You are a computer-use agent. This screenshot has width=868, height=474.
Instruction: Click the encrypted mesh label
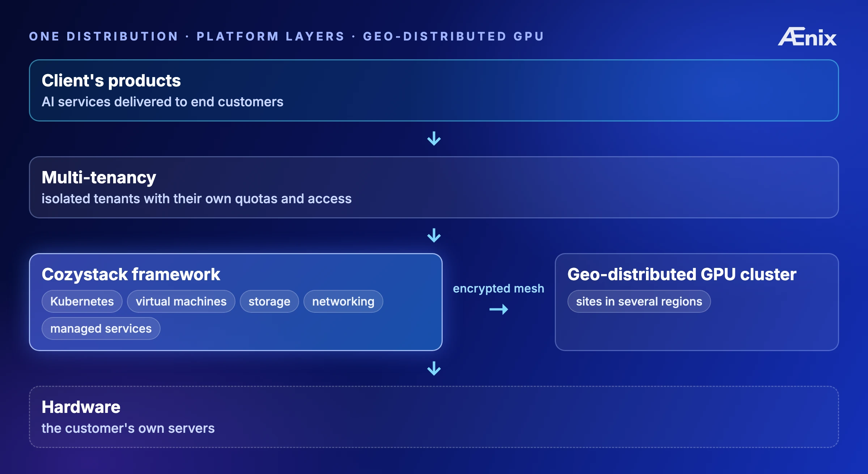[x=498, y=289]
